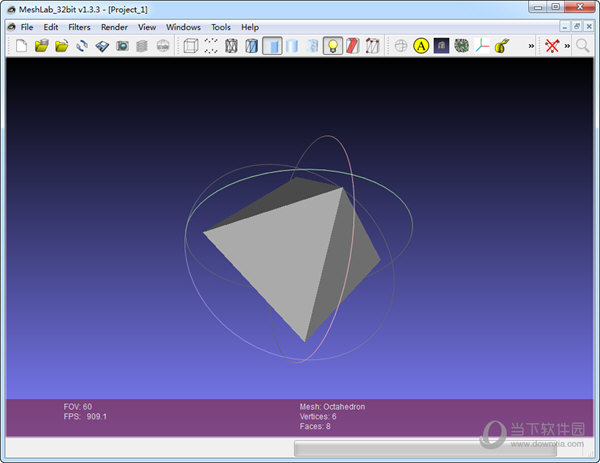Click the Export Mesh disk icon
600x463 pixels.
click(102, 46)
